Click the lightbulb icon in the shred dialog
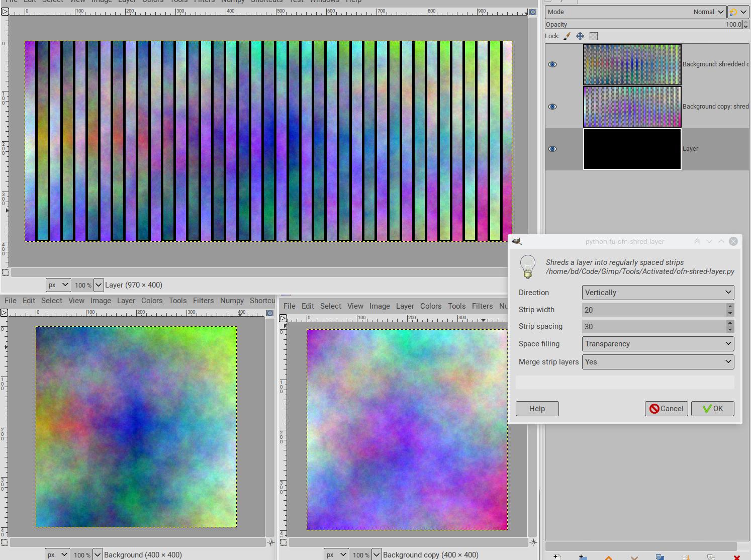 tap(527, 266)
